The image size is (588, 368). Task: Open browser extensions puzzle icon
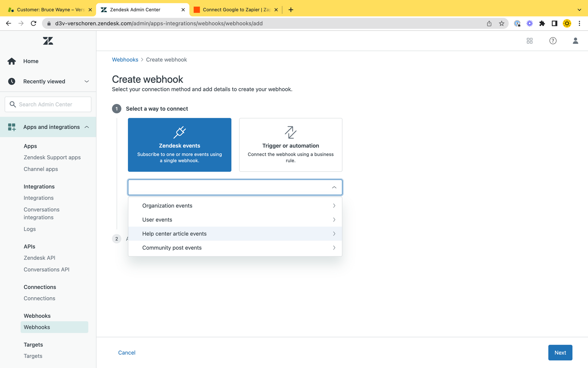point(542,24)
